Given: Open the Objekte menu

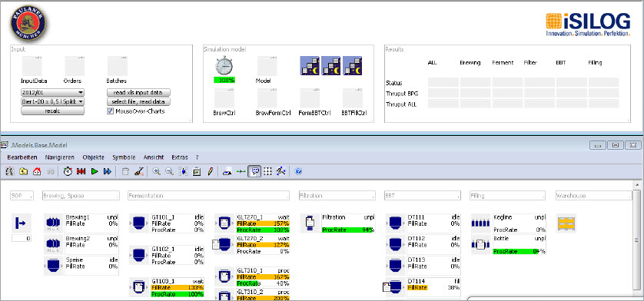Looking at the screenshot, I should coord(93,157).
